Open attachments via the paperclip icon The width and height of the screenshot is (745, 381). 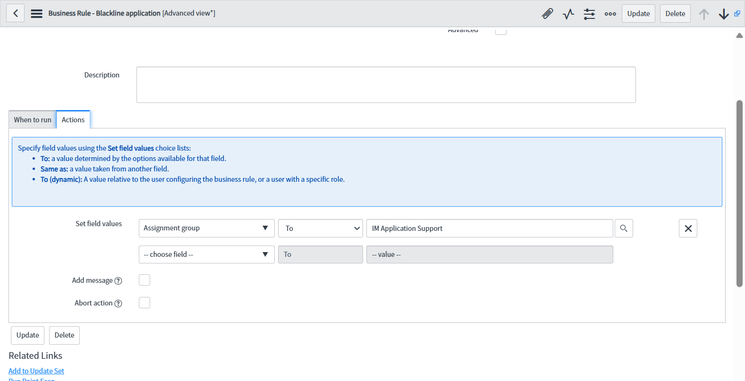tap(547, 14)
